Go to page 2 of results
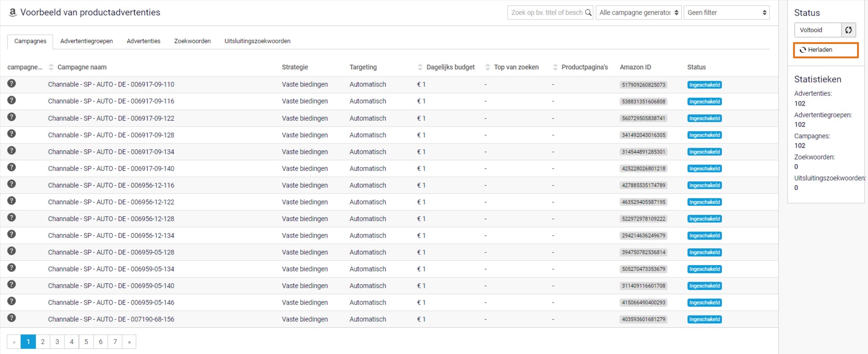This screenshot has width=868, height=354. 43,342
